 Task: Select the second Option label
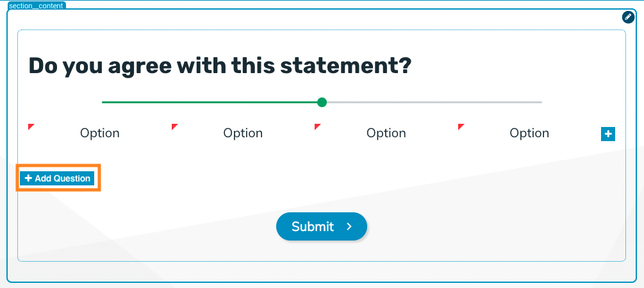click(x=243, y=133)
